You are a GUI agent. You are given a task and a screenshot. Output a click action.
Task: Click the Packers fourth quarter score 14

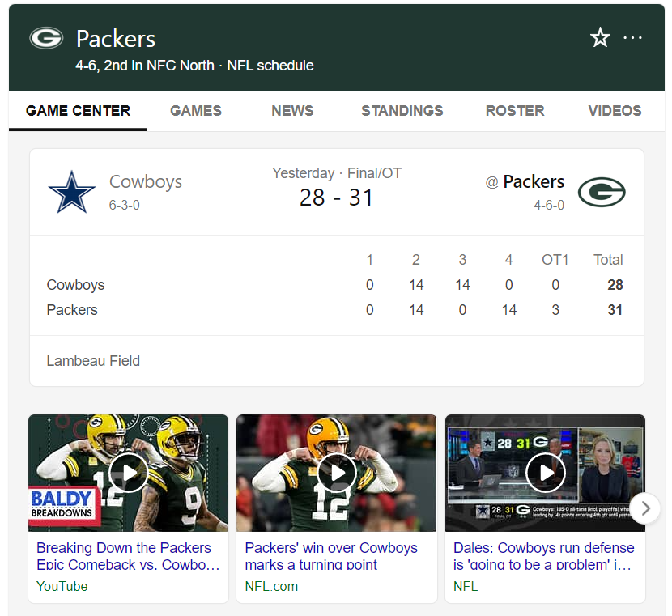coord(509,310)
